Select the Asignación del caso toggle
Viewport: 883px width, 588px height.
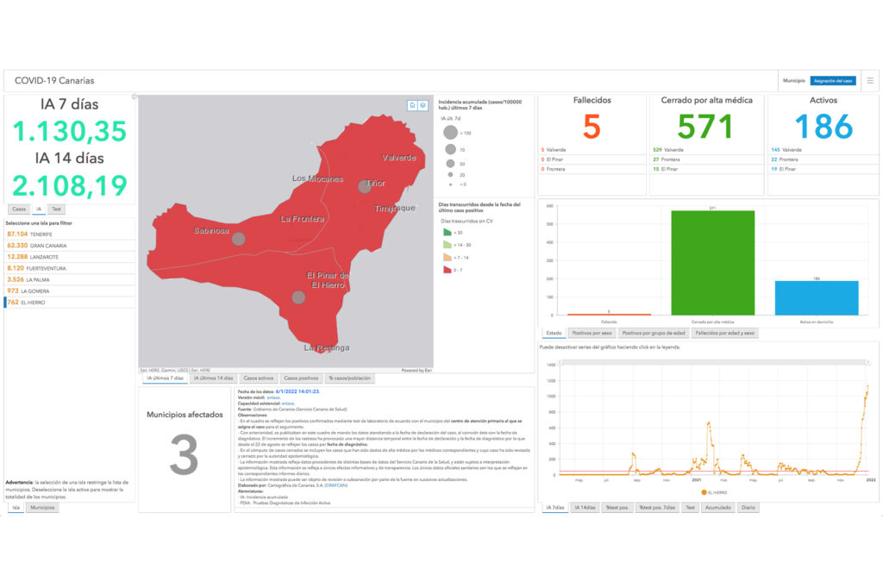(x=833, y=80)
